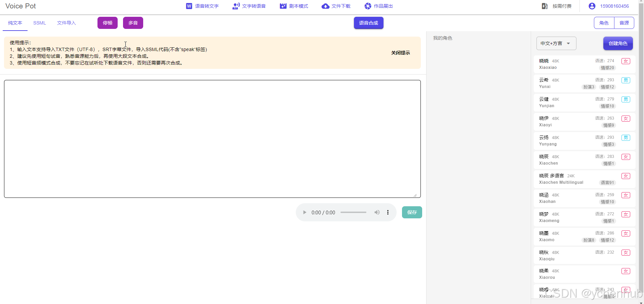Click the female tag on Xiaomo
Image resolution: width=644 pixels, height=304 pixels.
coord(626,233)
